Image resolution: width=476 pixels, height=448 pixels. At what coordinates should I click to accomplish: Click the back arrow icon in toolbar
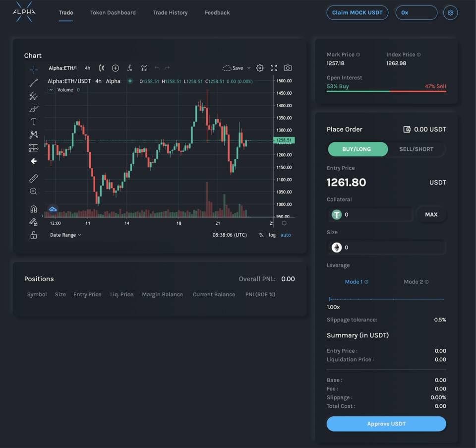[x=34, y=161]
